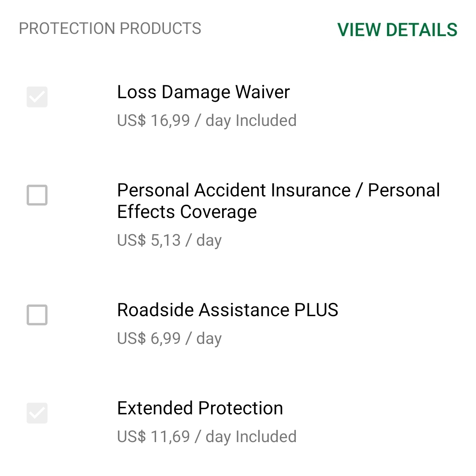This screenshot has height=476, width=476.
Task: Click the word PLUS in Roadside Assistance
Action: [316, 310]
